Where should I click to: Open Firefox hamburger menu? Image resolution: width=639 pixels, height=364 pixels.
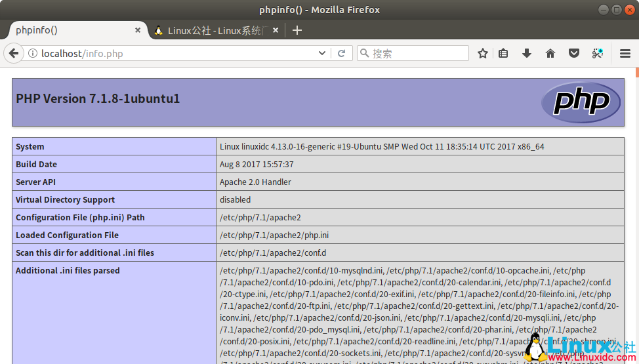click(x=625, y=53)
